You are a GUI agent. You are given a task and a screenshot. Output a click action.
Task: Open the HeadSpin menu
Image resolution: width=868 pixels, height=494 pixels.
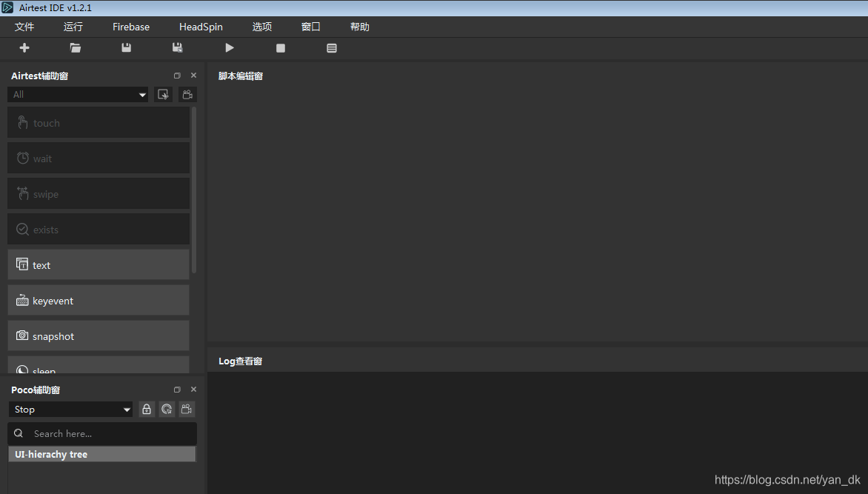(201, 27)
